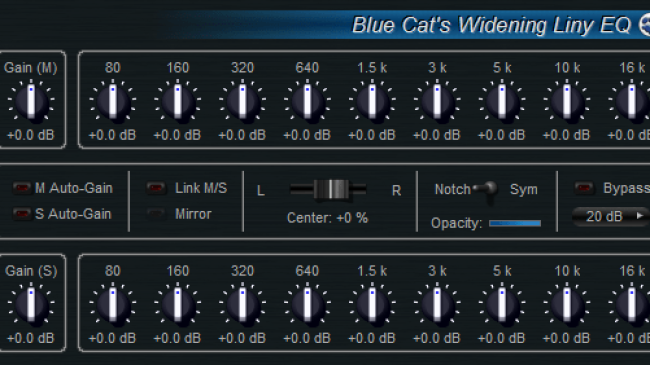Image resolution: width=650 pixels, height=365 pixels.
Task: Click the Side 5 k band knob
Action: (502, 304)
